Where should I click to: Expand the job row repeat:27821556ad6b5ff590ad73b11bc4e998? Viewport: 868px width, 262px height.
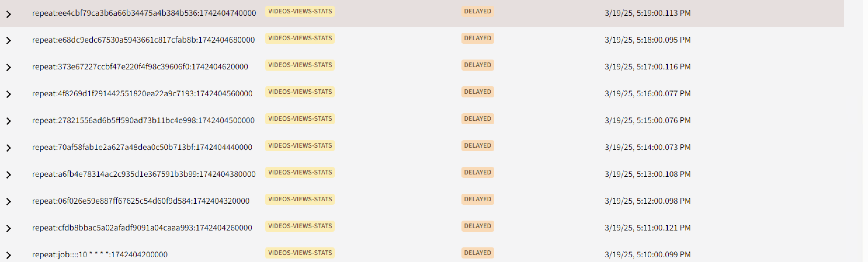9,121
